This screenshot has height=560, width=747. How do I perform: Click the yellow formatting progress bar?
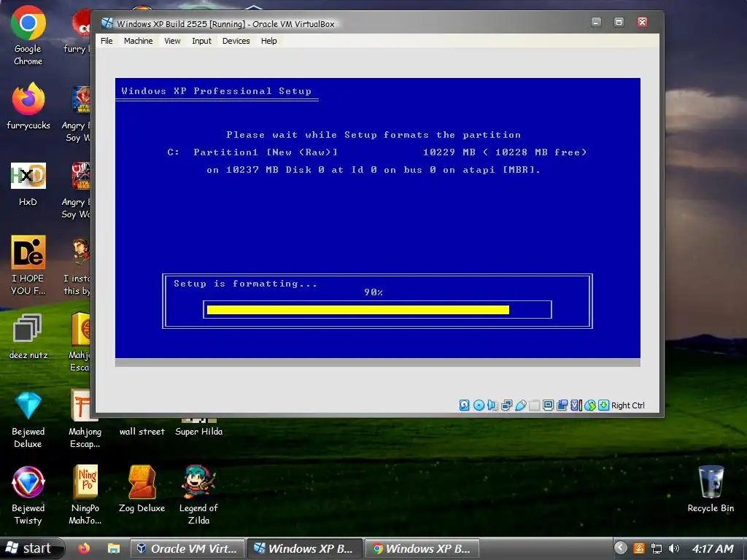click(x=357, y=310)
